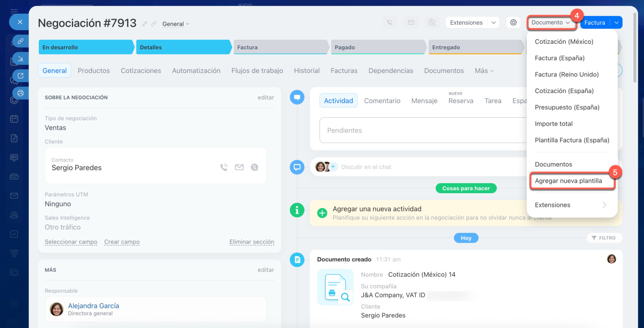This screenshot has width=644, height=328.
Task: Click the settings gear icon in header
Action: tap(513, 23)
